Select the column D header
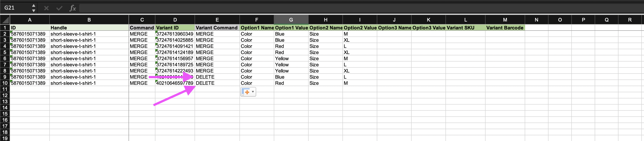This screenshot has width=644, height=141. tap(175, 20)
